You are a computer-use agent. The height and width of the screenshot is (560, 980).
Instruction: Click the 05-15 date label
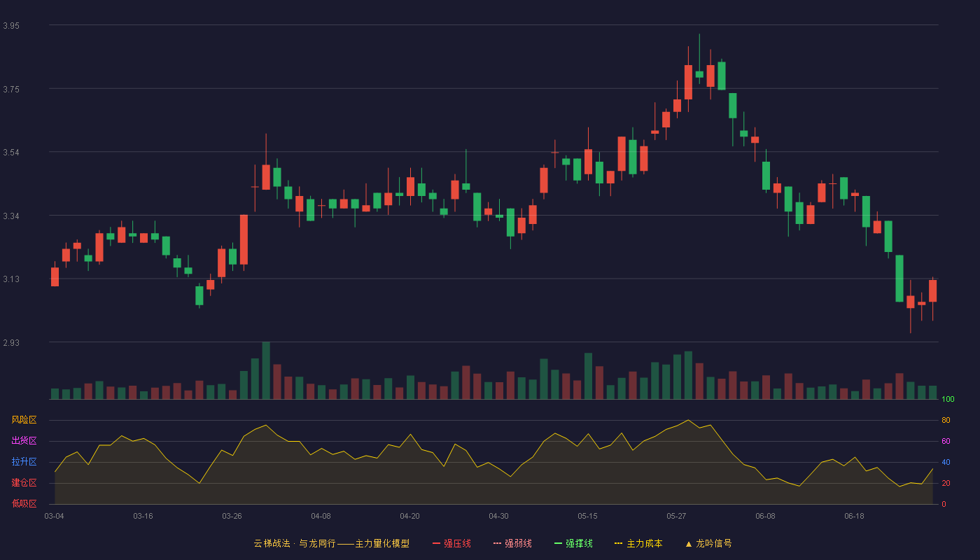[x=588, y=516]
